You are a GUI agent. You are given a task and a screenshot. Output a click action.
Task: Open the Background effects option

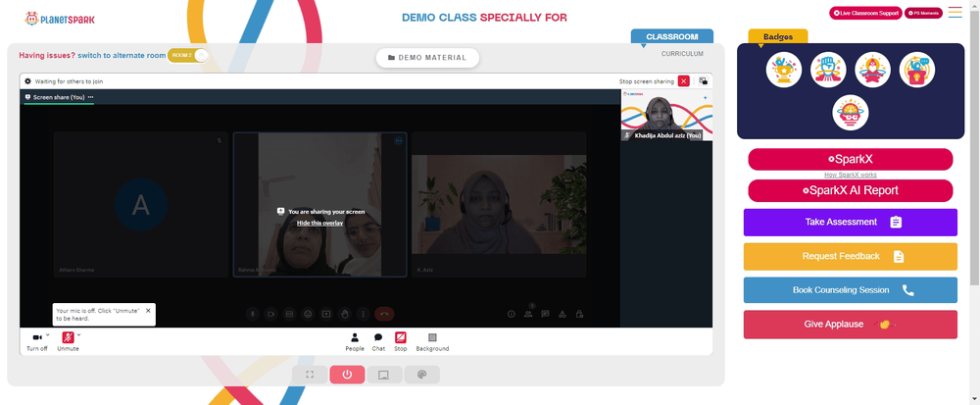[432, 342]
